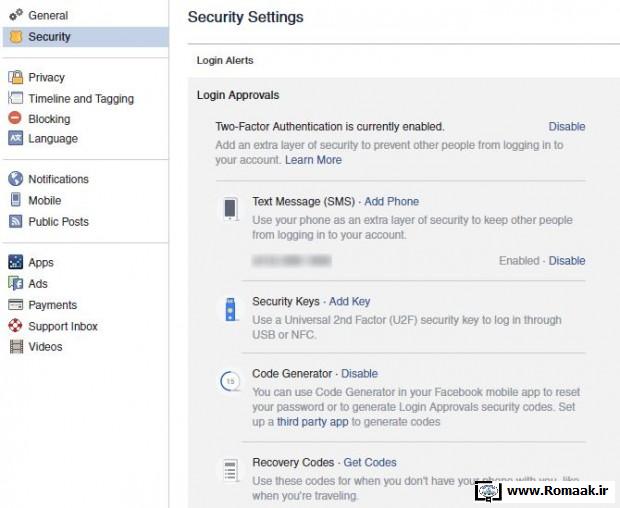Click the Support Inbox lifebuoy icon
The width and height of the screenshot is (620, 508).
click(15, 326)
